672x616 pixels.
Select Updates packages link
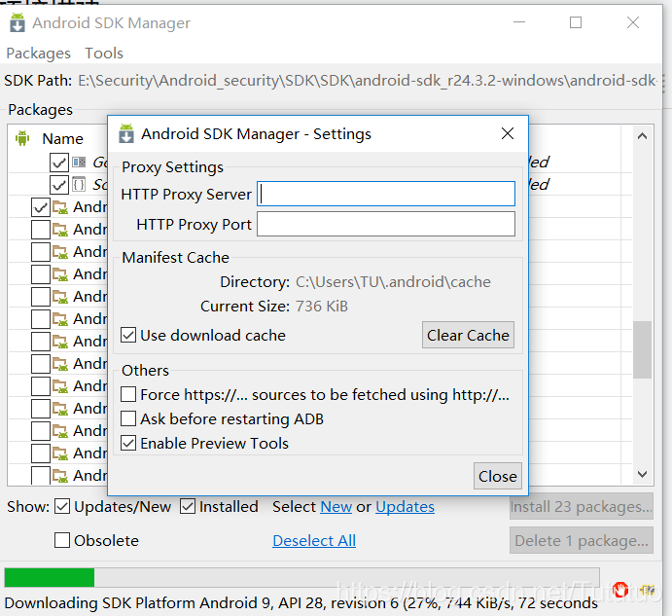(405, 507)
